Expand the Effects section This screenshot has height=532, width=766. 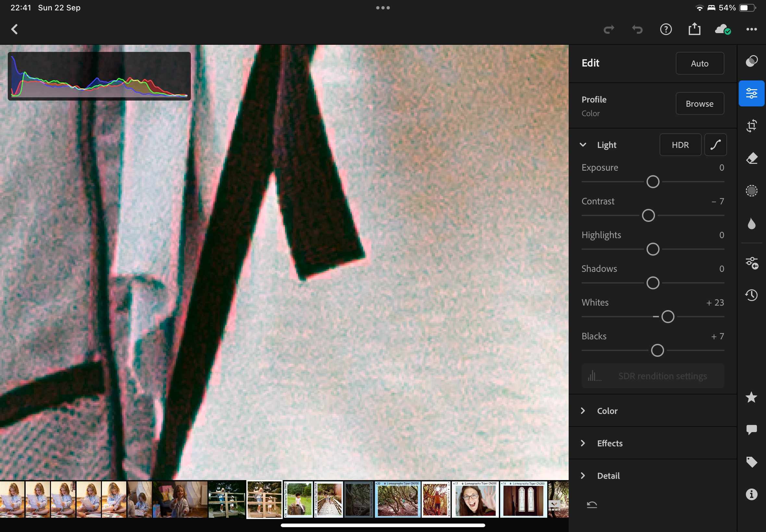click(610, 443)
